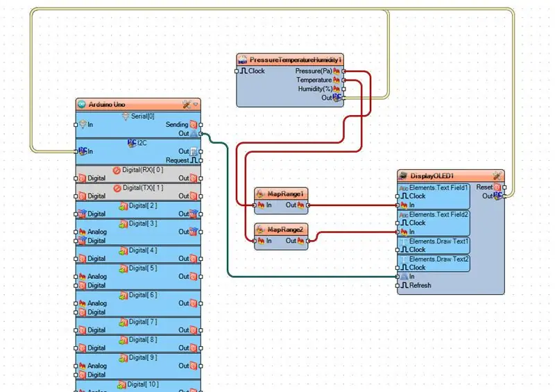This screenshot has height=392, width=555.
Task: Click the disabled Digital(RX)[0] icon
Action: (x=117, y=170)
